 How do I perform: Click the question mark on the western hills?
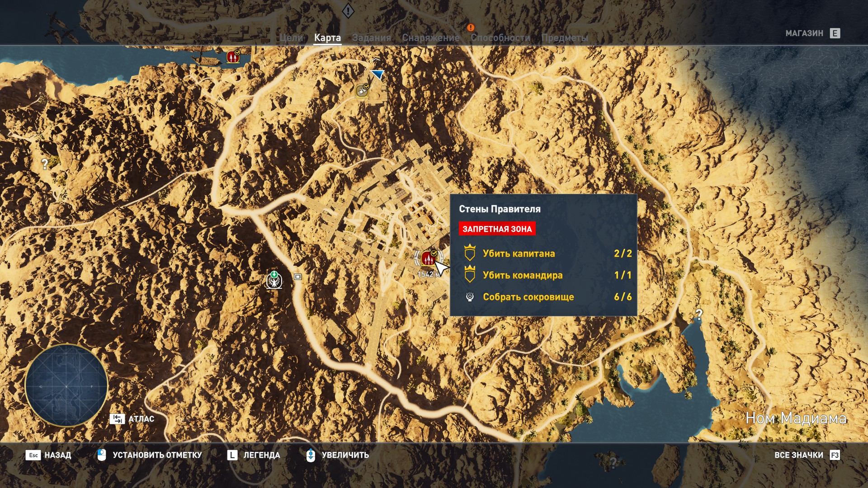(45, 164)
